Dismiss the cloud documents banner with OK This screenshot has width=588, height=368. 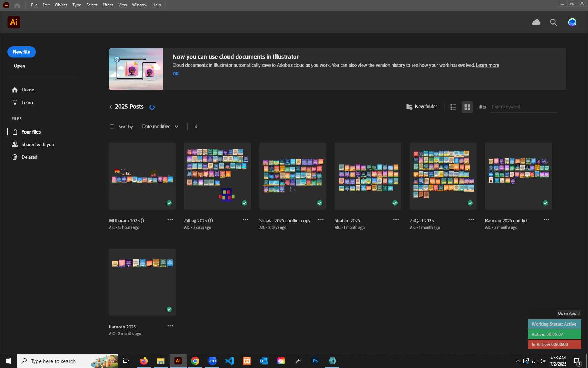pos(176,74)
